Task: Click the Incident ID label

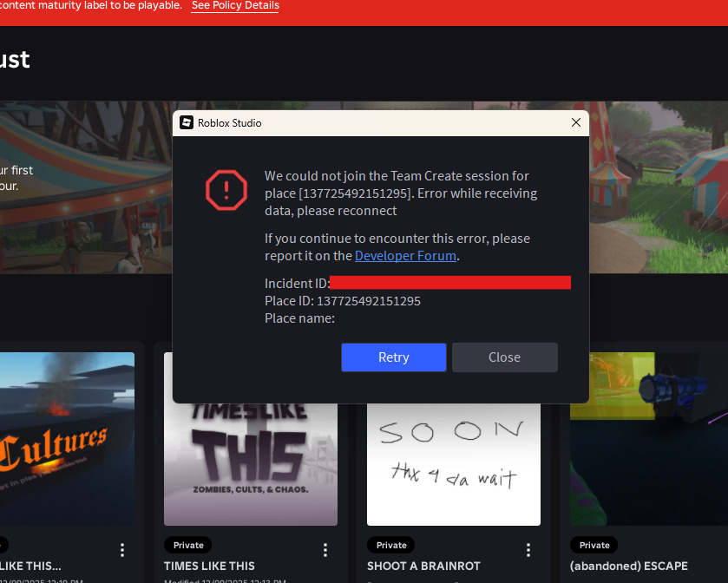Action: tap(297, 284)
